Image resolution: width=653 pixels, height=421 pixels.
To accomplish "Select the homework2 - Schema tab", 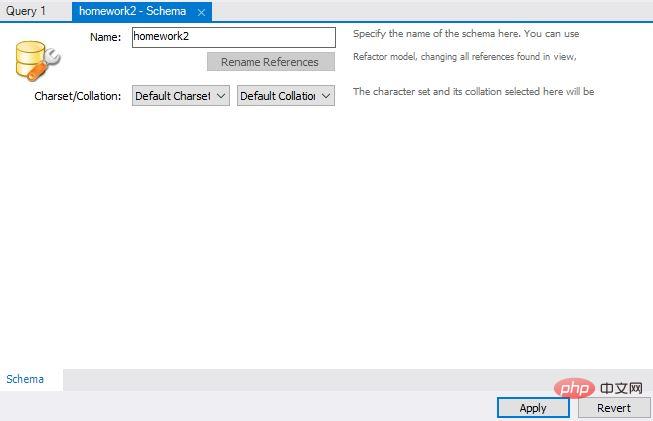I will click(x=132, y=11).
